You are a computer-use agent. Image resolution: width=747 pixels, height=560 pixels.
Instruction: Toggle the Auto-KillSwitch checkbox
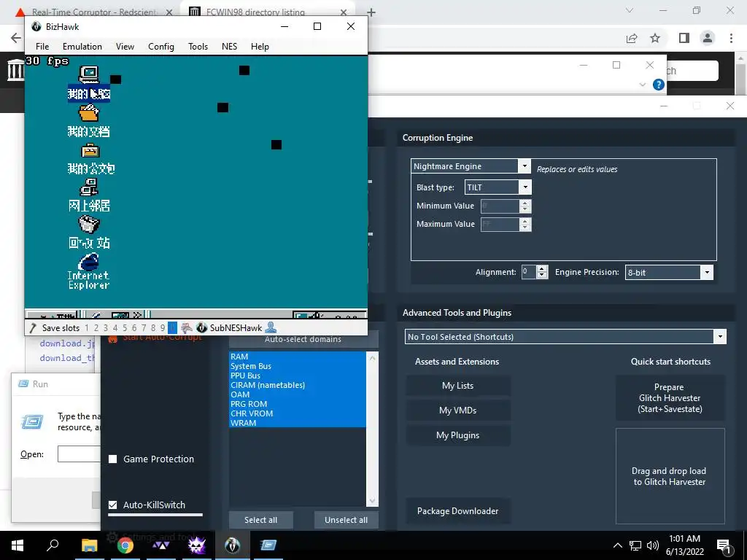(x=113, y=505)
